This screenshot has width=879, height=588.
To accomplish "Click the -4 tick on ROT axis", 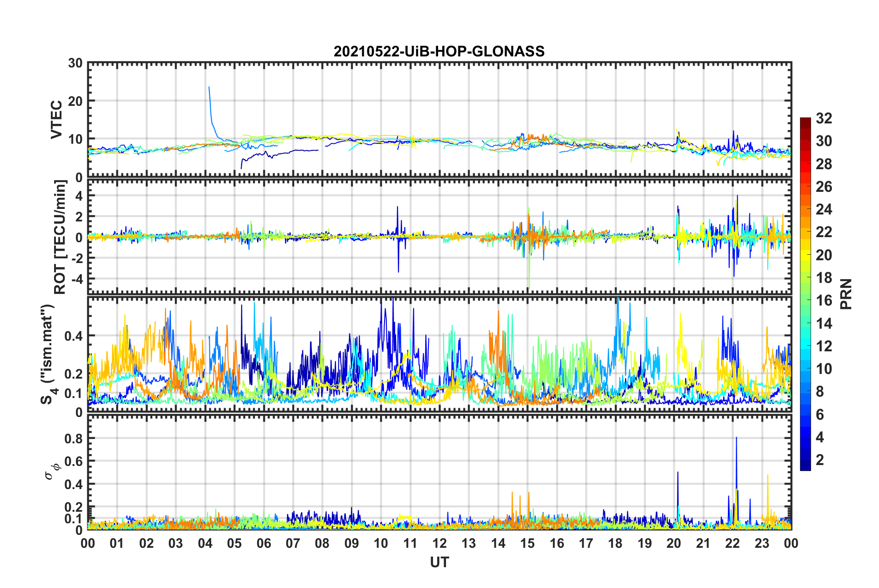I will click(x=76, y=279).
